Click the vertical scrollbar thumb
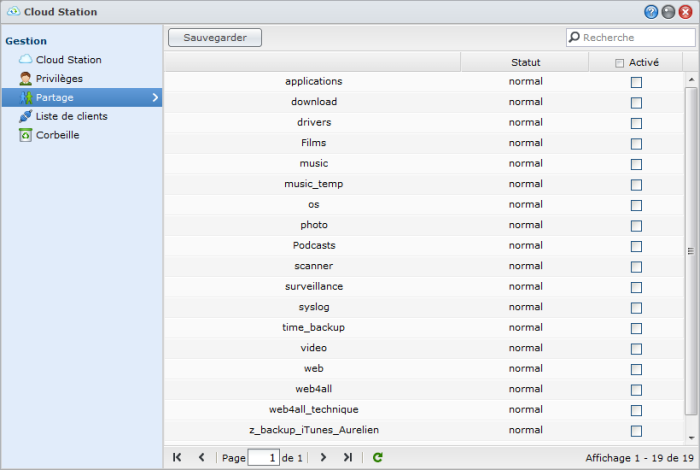Image resolution: width=700 pixels, height=470 pixels. tap(691, 251)
